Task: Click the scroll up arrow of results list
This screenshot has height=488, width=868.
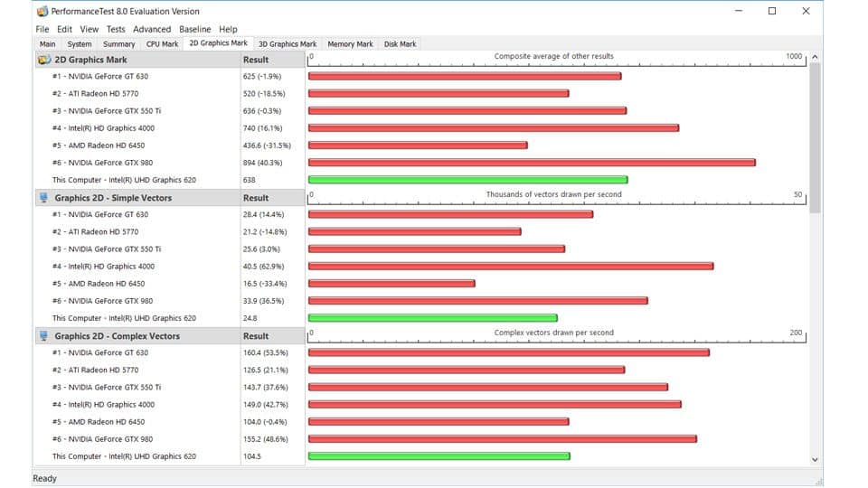Action: pyautogui.click(x=815, y=57)
